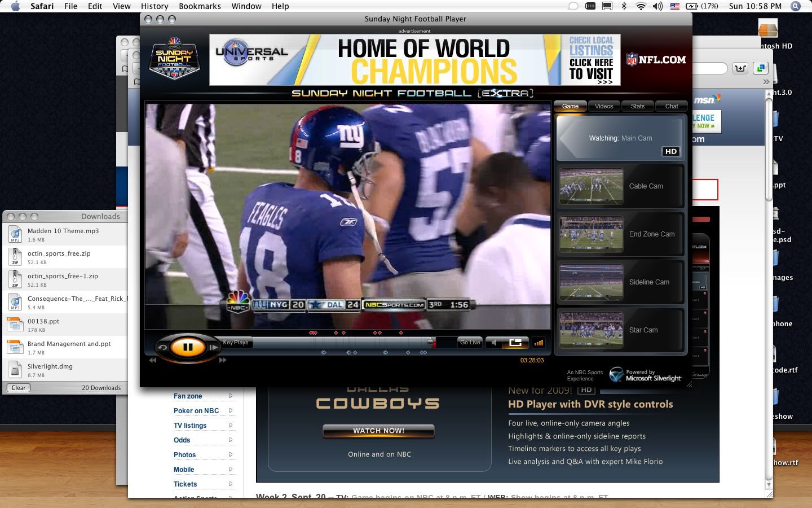Click the octin_sports_free-1.zip file icon
The image size is (812, 508).
pos(15,279)
